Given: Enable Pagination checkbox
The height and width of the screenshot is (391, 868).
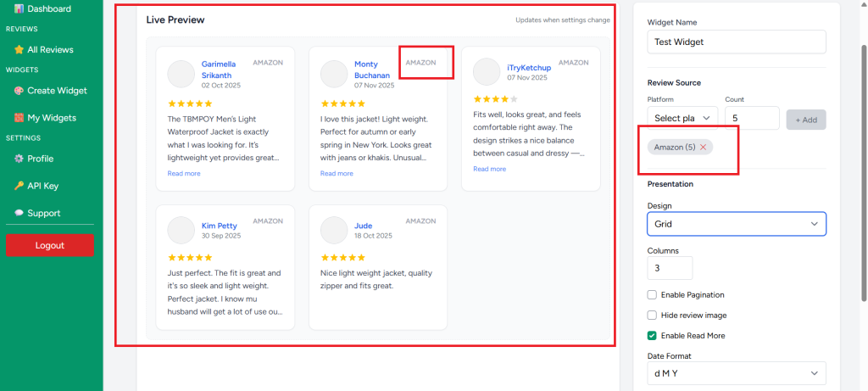Looking at the screenshot, I should [652, 295].
